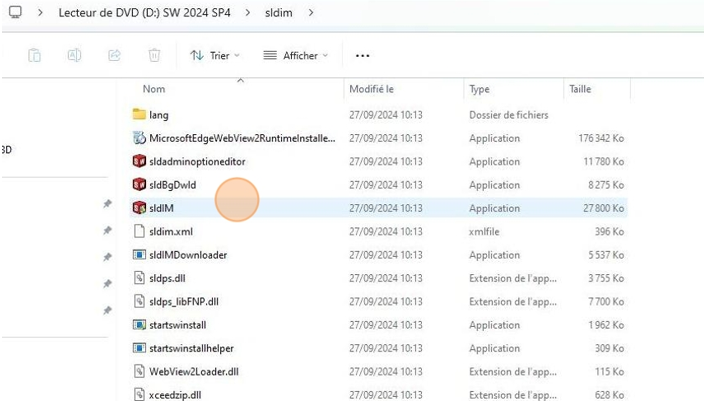Click the startswinstallhelper file name
The height and width of the screenshot is (409, 704).
[x=191, y=348]
